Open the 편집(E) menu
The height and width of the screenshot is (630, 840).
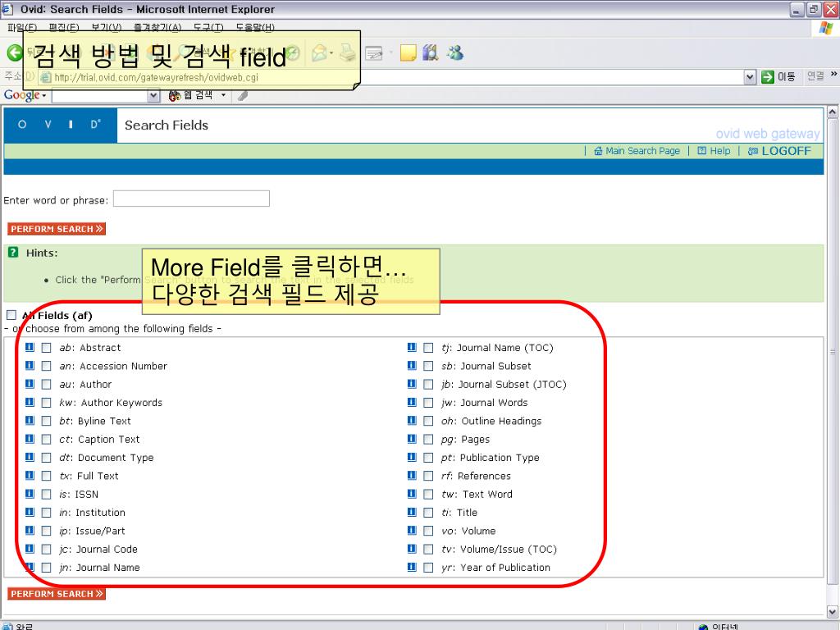pos(64,27)
